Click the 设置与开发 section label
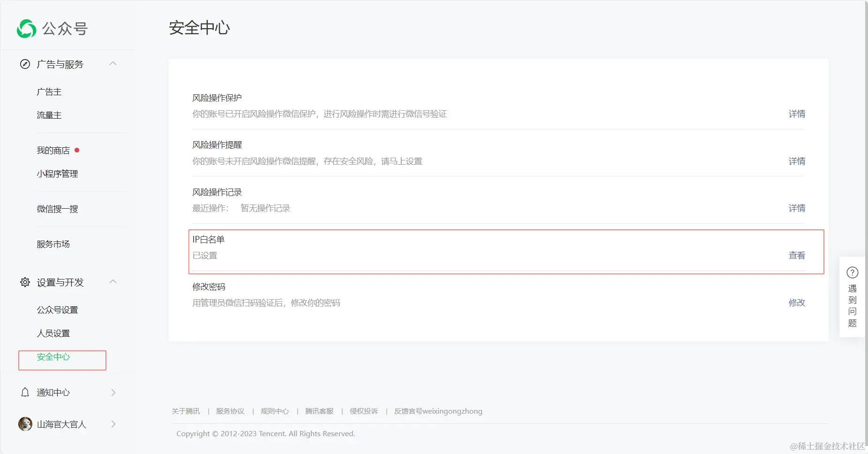The width and height of the screenshot is (868, 454). (60, 282)
